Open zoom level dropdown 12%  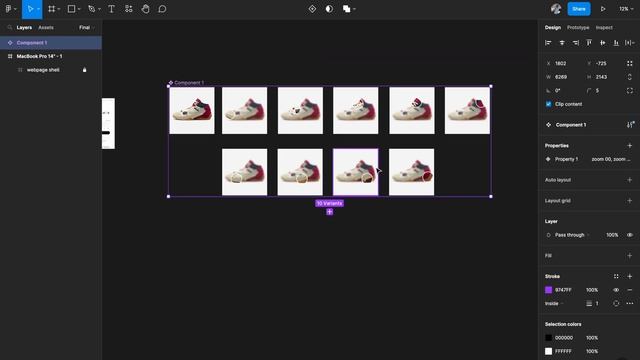626,9
